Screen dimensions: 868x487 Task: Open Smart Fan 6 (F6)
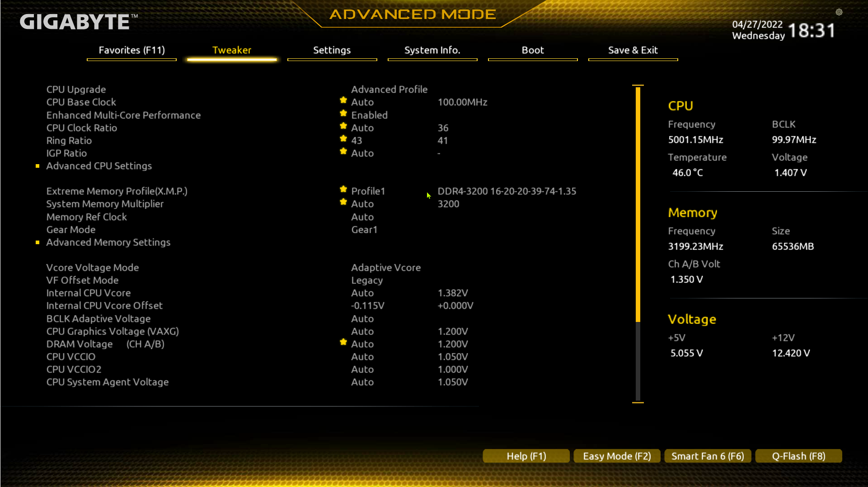click(x=708, y=456)
